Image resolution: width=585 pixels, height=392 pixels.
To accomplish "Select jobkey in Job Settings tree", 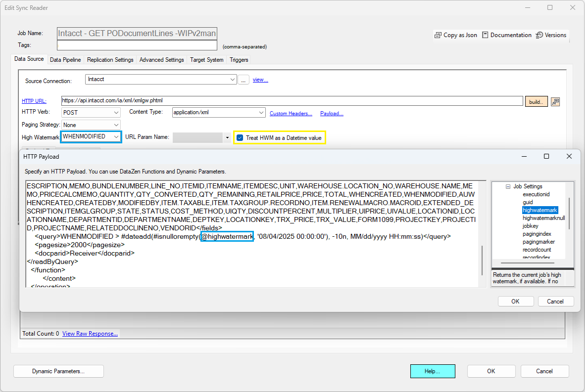I will 531,226.
